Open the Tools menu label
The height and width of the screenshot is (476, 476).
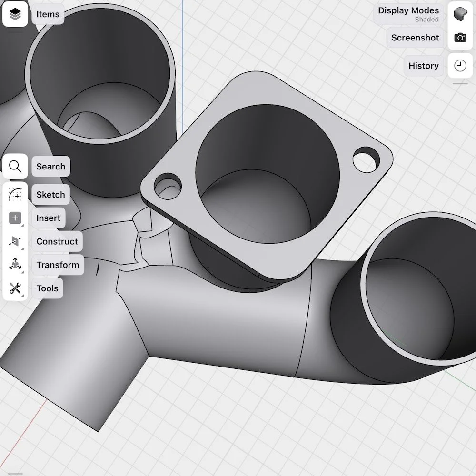click(x=47, y=288)
